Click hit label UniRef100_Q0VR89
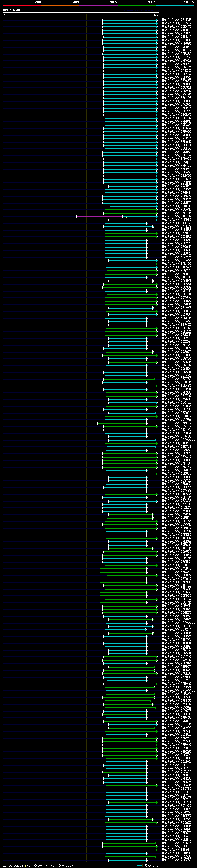 (177, 514)
